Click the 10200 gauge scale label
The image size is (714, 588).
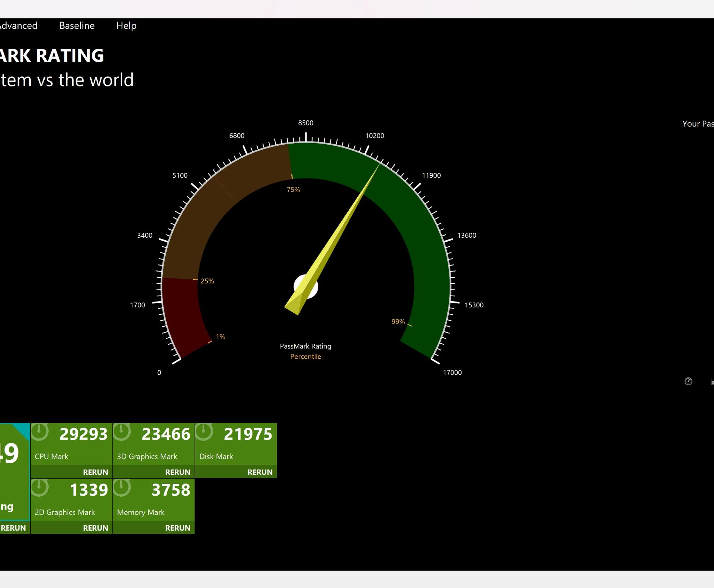[x=375, y=136]
